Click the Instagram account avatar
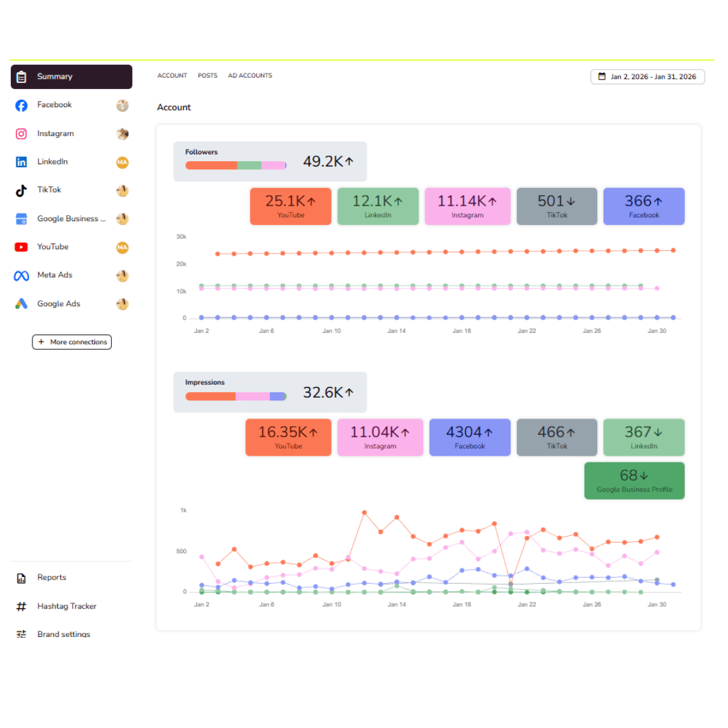The height and width of the screenshot is (728, 728). 123,134
